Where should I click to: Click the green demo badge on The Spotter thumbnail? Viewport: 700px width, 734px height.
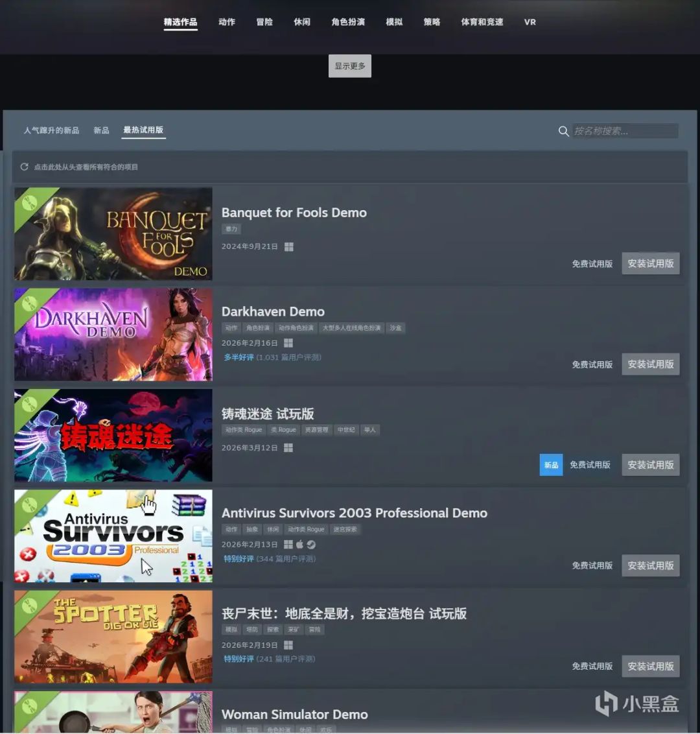pos(29,605)
